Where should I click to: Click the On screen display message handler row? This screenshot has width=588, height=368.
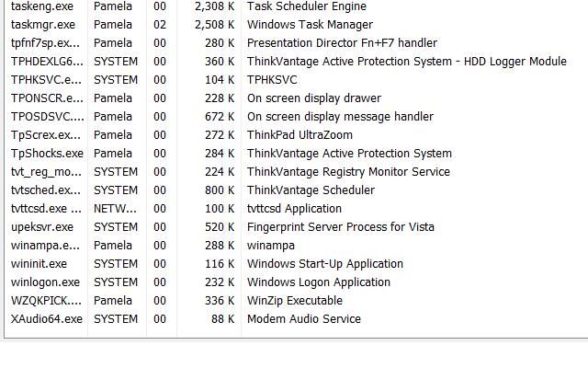(x=340, y=117)
